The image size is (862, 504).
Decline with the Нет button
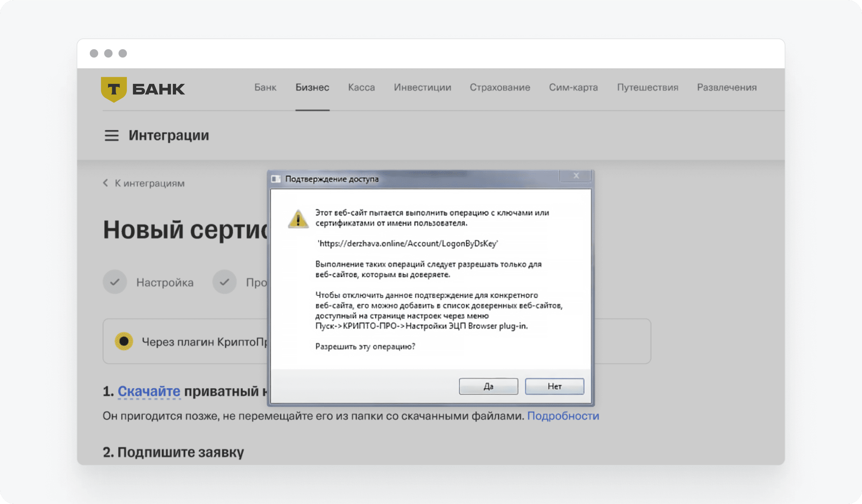(554, 386)
